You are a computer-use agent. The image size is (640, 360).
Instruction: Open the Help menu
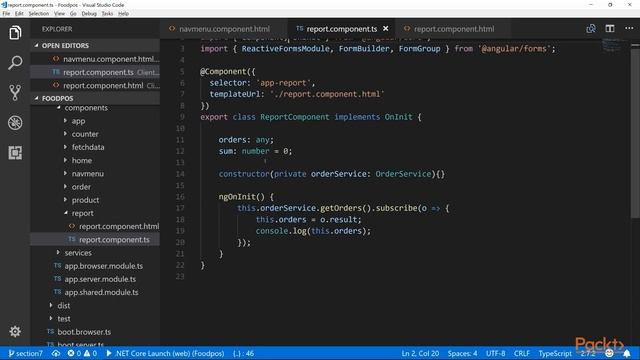click(123, 13)
